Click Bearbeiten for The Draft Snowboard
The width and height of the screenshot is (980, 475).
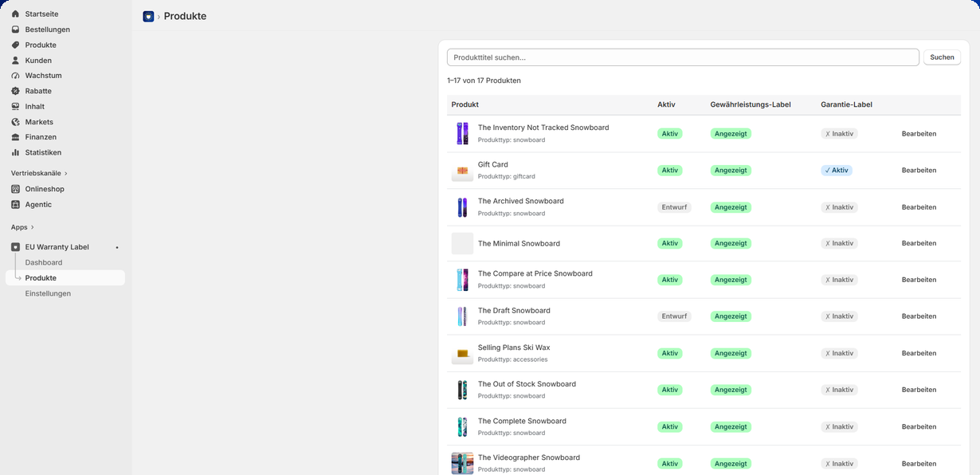[x=919, y=316]
